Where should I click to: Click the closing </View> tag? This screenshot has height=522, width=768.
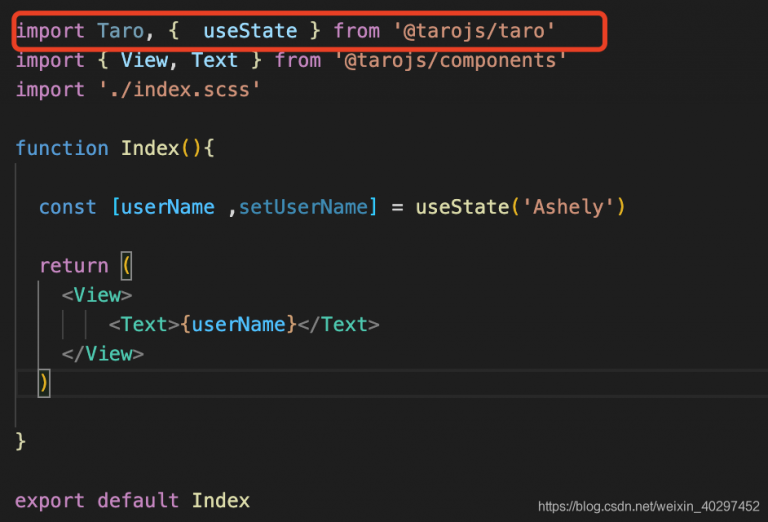pos(103,354)
